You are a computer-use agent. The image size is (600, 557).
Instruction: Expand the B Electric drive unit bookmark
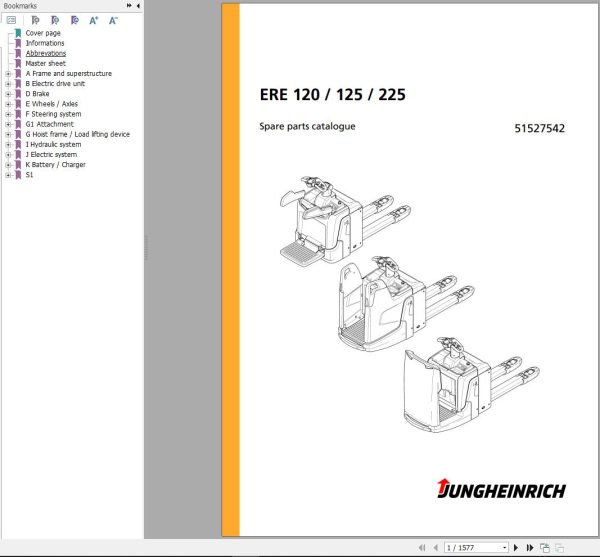pos(8,84)
